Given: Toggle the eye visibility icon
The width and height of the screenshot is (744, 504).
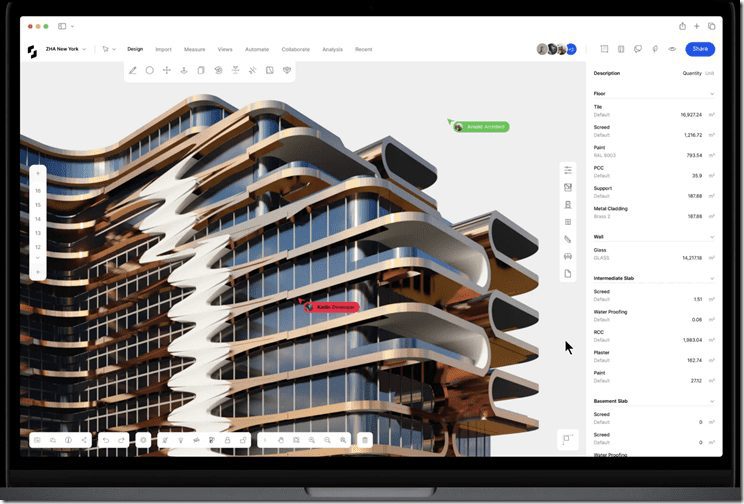Looking at the screenshot, I should 672,49.
